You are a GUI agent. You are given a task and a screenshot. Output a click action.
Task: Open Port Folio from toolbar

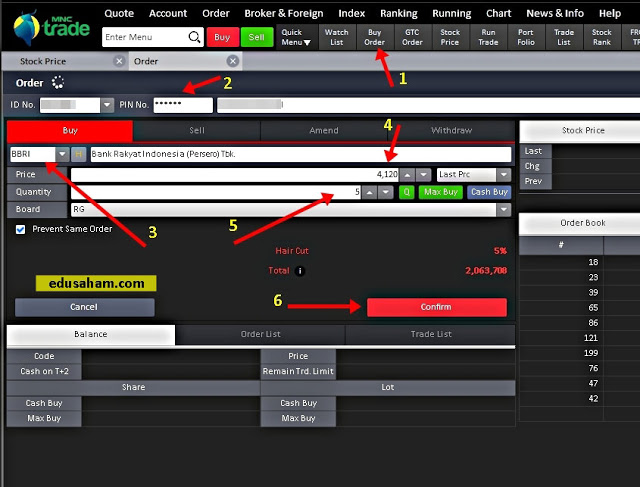pos(526,37)
